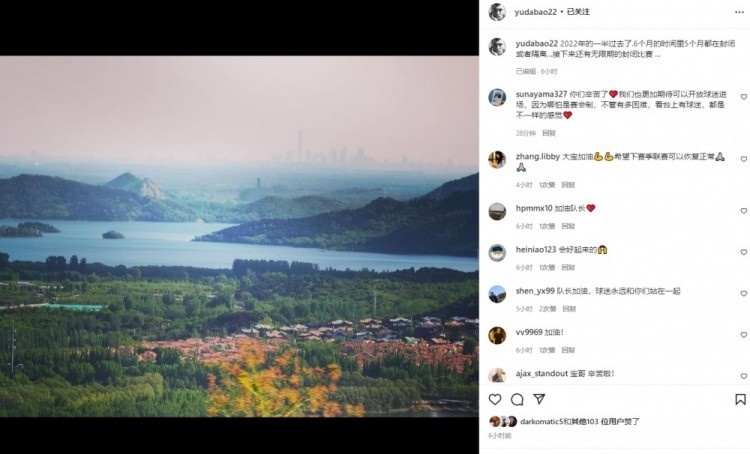Like sunayama327's comment heart

[x=744, y=97]
